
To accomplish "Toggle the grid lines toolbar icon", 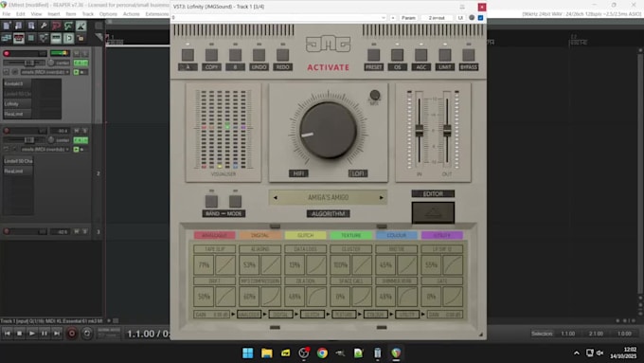I will 56,38.
